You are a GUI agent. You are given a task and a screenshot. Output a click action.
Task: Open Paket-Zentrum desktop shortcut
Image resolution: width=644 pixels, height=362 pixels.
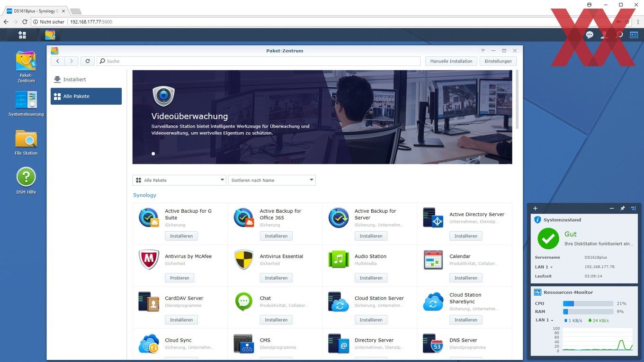click(x=26, y=67)
